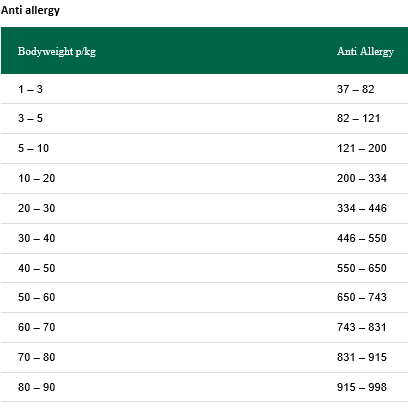This screenshot has height=408, width=408.
Task: Click the 831 – 915 value
Action: click(x=362, y=357)
